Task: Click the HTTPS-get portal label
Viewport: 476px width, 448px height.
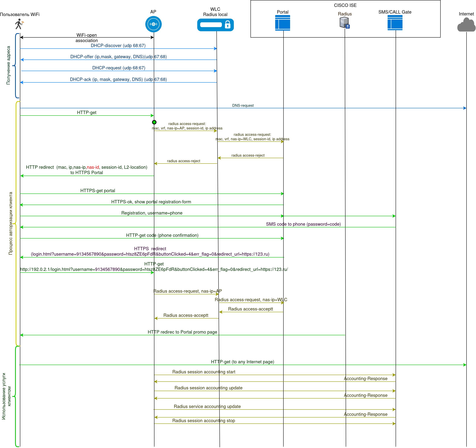Action: tap(98, 191)
